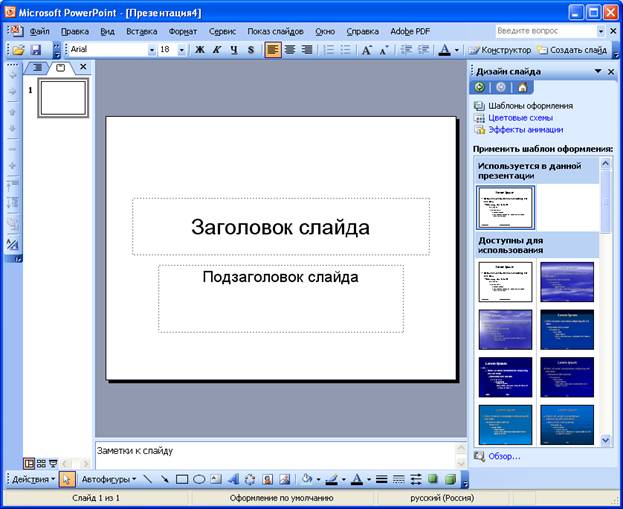623x509 pixels.
Task: Click the Save diskette icon
Action: [x=36, y=50]
